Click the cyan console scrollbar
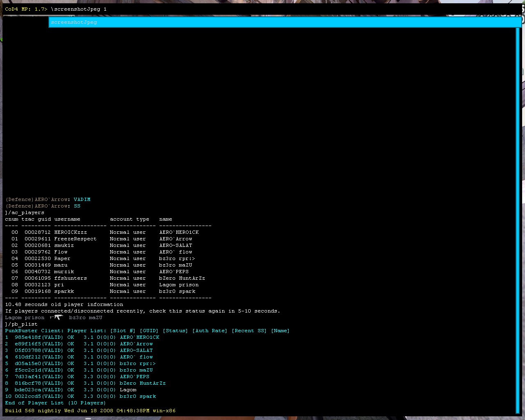This screenshot has height=420, width=525. click(518, 221)
